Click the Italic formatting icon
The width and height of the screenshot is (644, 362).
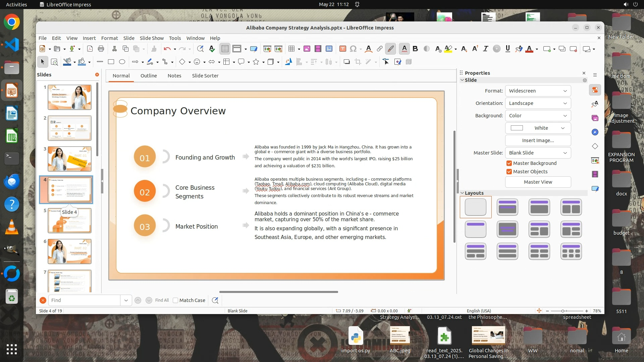485,49
